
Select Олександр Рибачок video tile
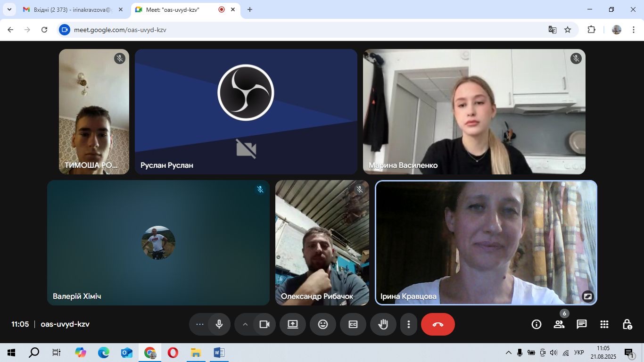pos(322,243)
